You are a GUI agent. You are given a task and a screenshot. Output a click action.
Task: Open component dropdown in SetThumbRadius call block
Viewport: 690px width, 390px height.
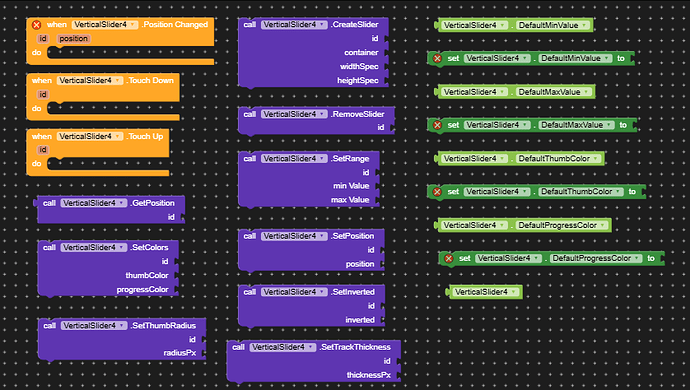click(x=94, y=326)
